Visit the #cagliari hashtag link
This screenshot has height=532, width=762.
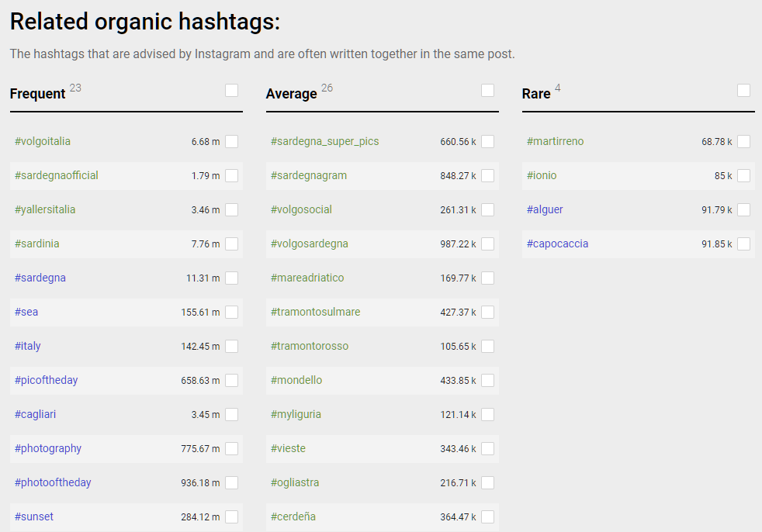pyautogui.click(x=35, y=414)
